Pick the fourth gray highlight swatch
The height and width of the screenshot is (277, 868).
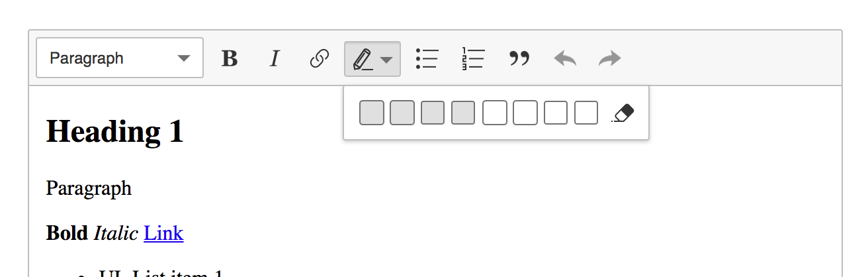coord(463,113)
